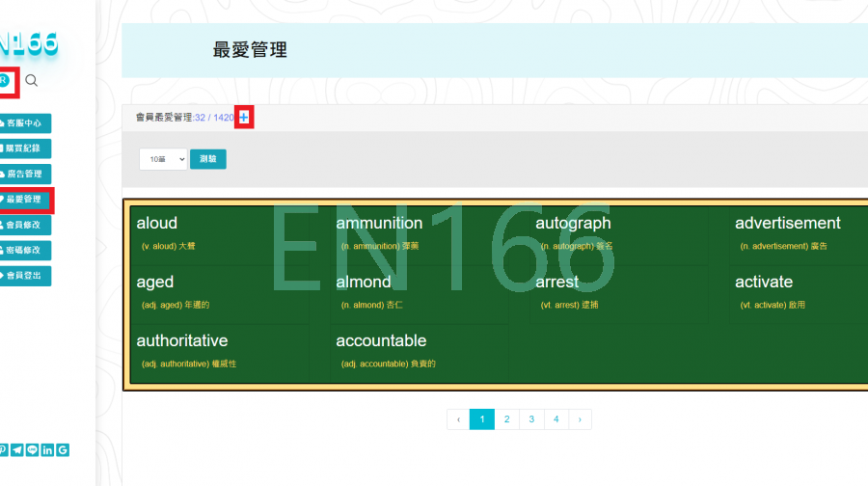This screenshot has height=486, width=868.
Task: Open the word card accountable
Action: (x=420, y=353)
